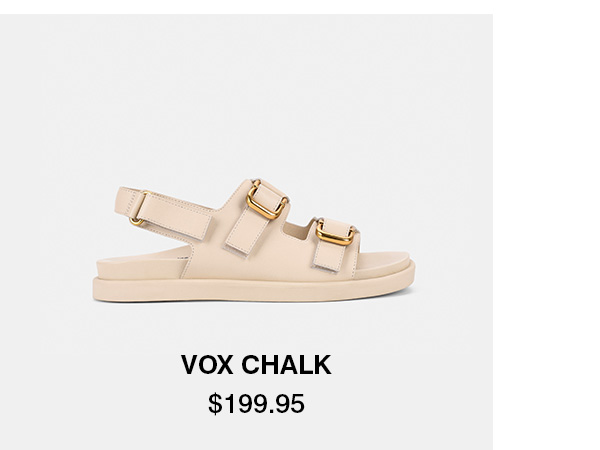Click the white margin beside the product card
Viewport: 600px width, 450px height.
tap(546, 230)
